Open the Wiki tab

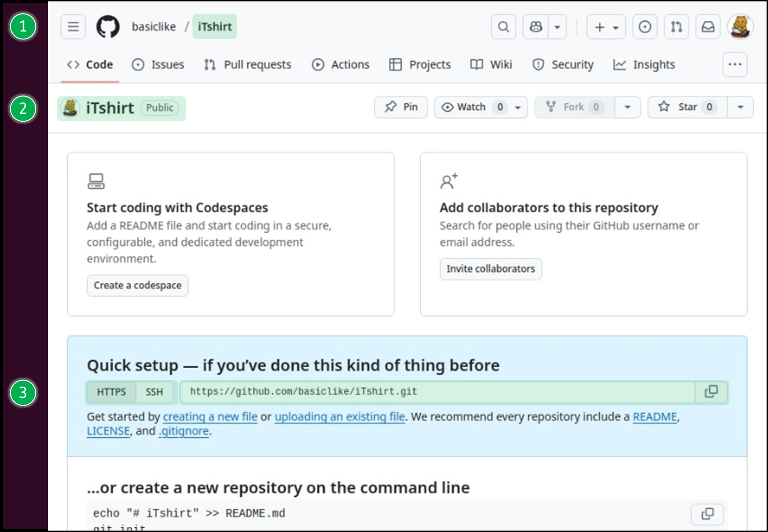pyautogui.click(x=491, y=64)
